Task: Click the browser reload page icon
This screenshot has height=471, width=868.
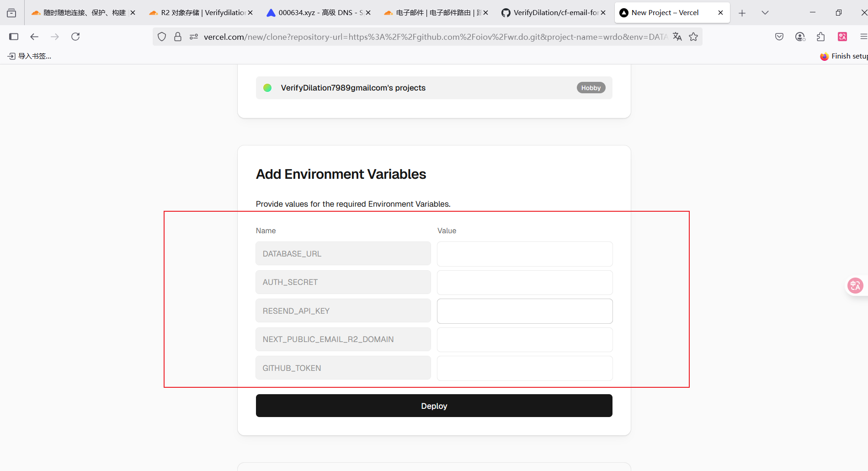Action: click(75, 37)
